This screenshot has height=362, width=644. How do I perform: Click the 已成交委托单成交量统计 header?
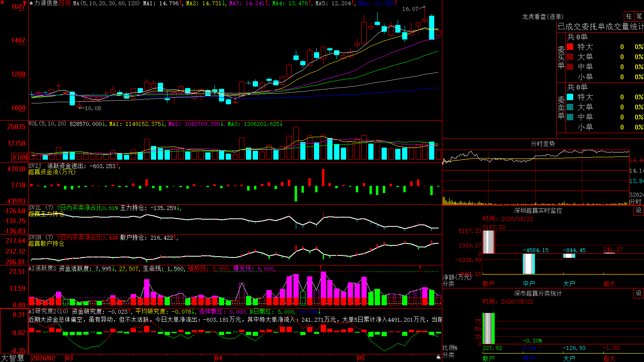pyautogui.click(x=601, y=27)
